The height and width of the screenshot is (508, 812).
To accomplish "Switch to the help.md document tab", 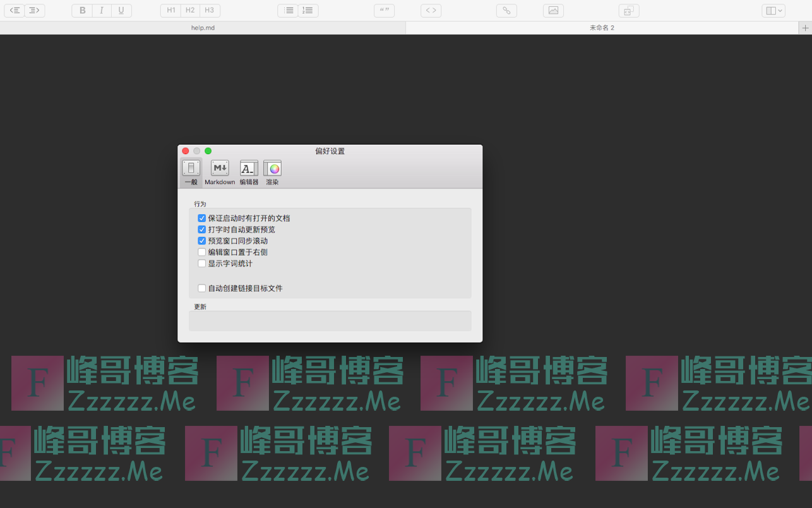I will [x=203, y=28].
